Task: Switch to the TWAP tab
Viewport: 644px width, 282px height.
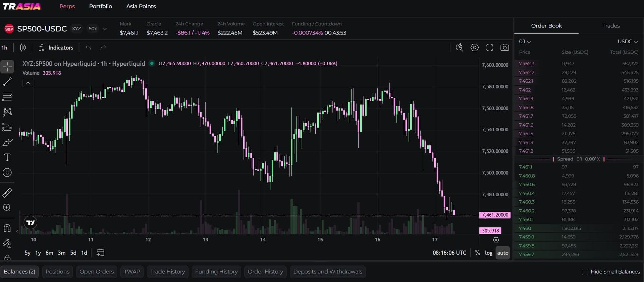Action: point(132,272)
